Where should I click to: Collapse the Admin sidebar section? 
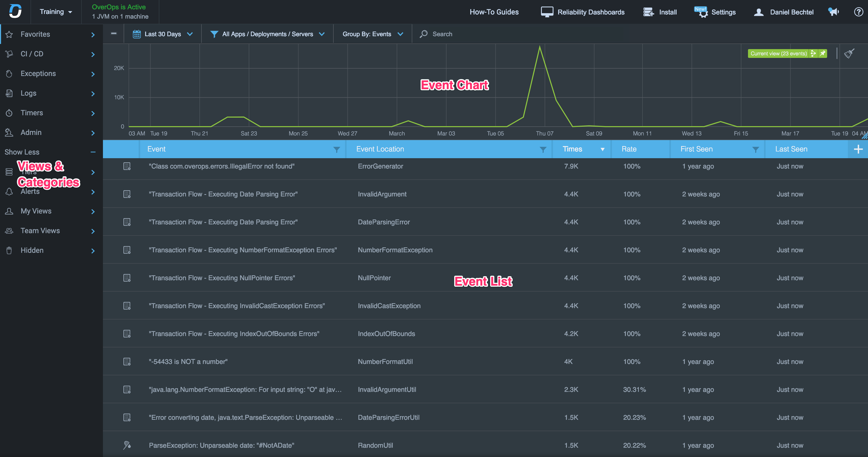point(92,132)
